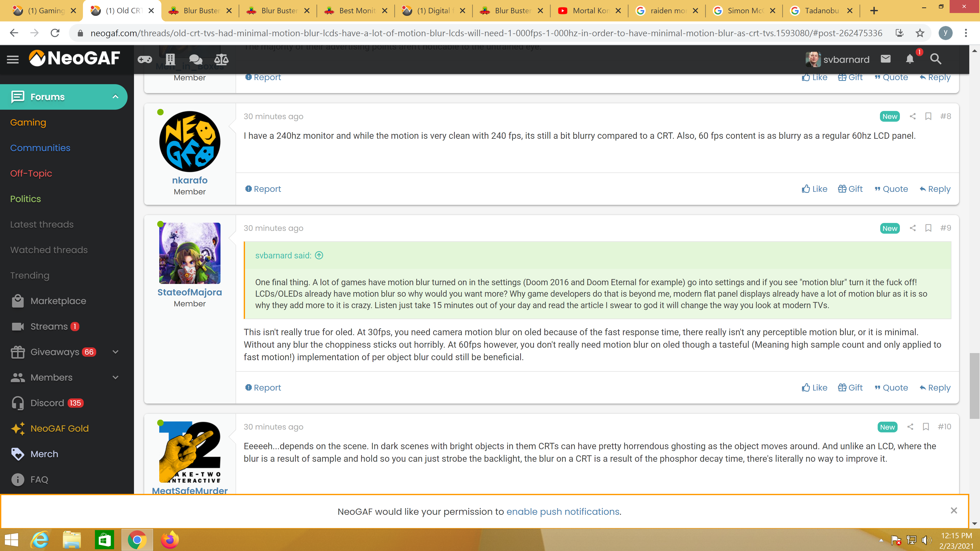Share post #9 via its share icon
The height and width of the screenshot is (551, 980).
coord(912,228)
